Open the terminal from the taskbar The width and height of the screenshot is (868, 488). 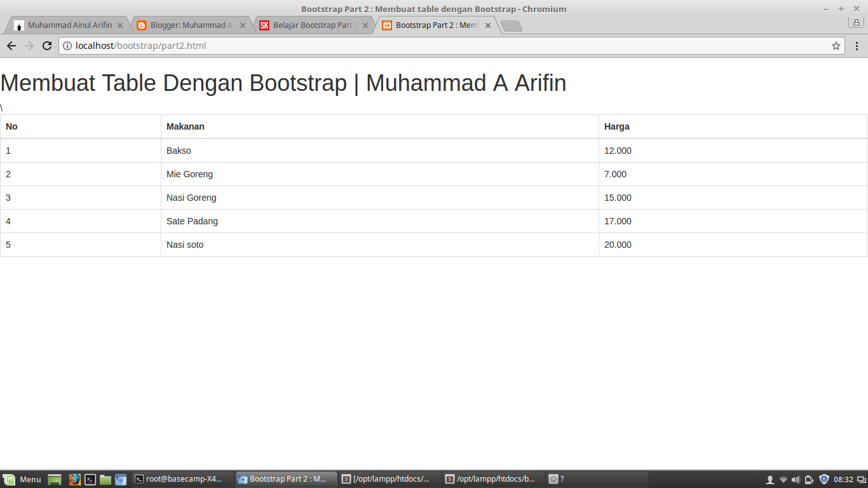click(90, 479)
